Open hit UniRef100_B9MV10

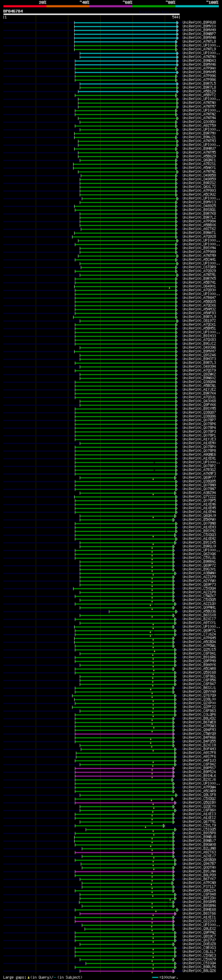click(199, 26)
